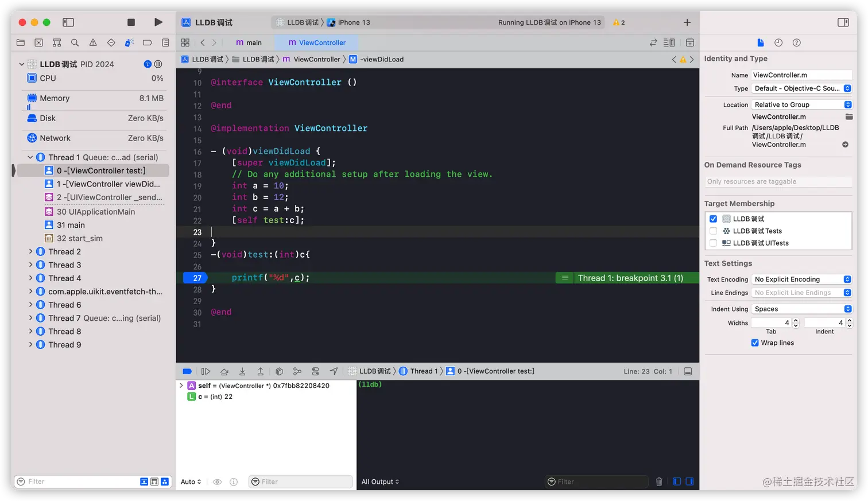868x501 pixels.
Task: Add a new editor pane
Action: point(690,42)
